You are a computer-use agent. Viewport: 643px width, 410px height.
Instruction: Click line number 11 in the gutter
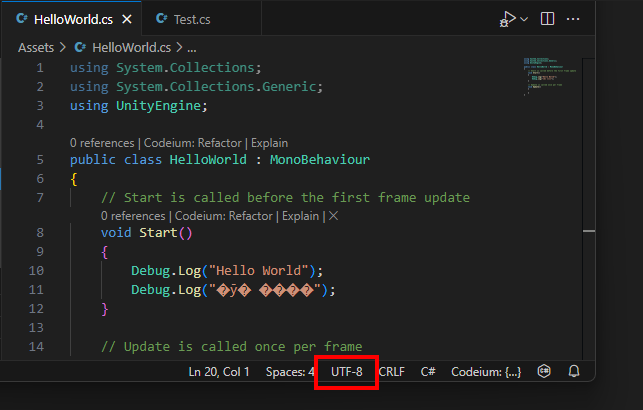(x=36, y=289)
